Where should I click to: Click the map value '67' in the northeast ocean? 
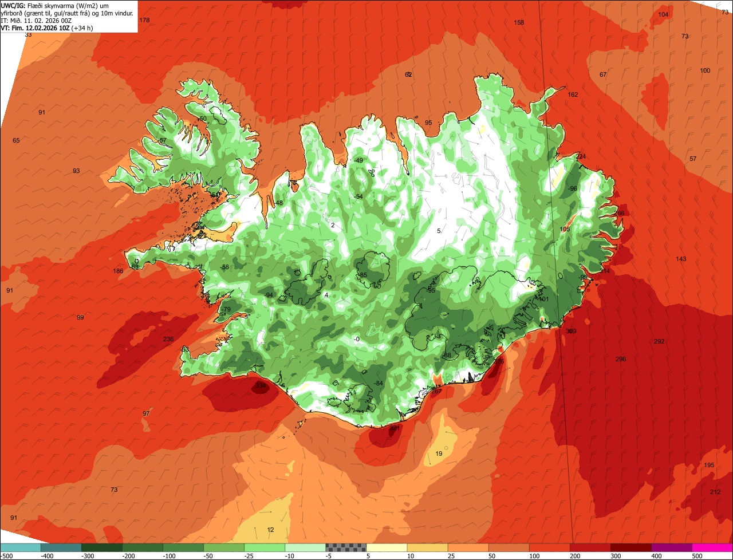click(x=603, y=74)
